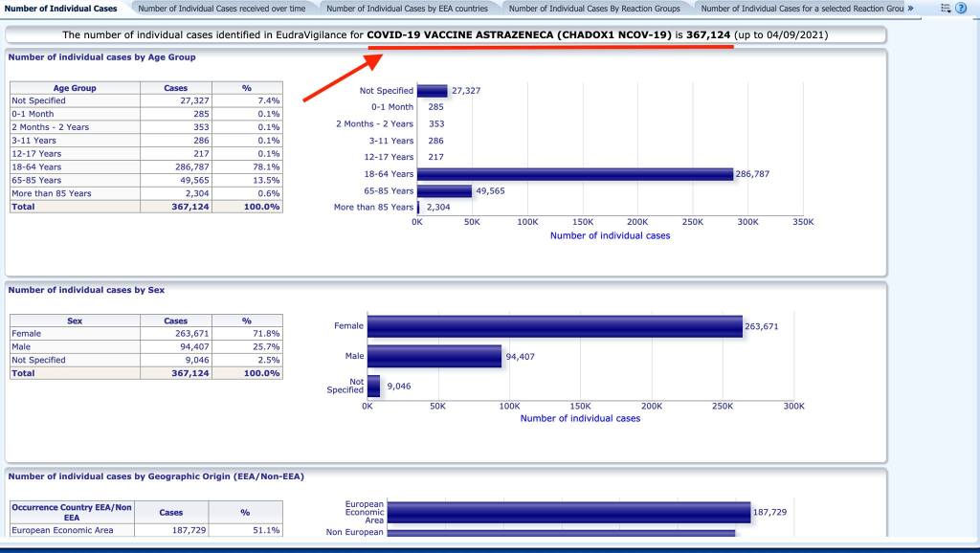Open the page options list icon
The image size is (980, 553).
click(946, 8)
